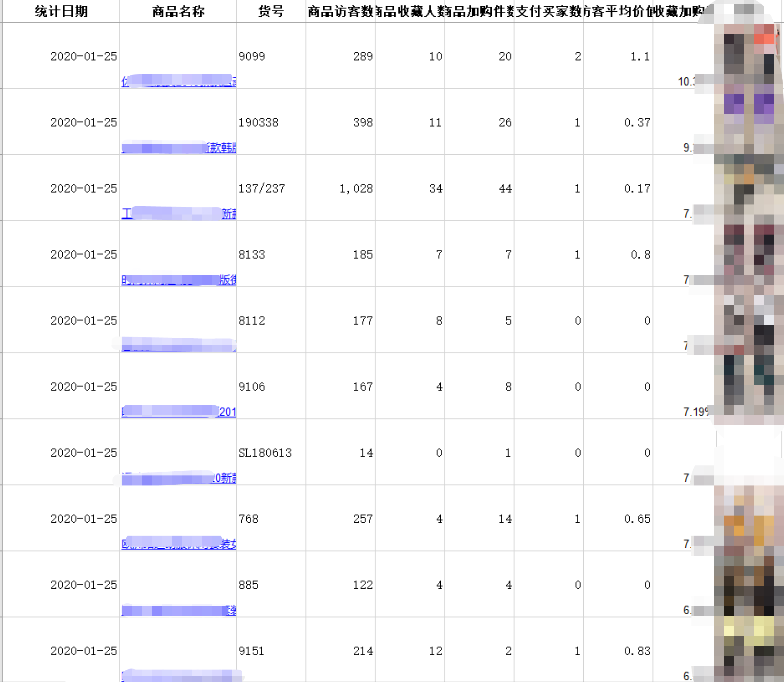This screenshot has height=682, width=784.
Task: Click the date cell in row 9099
Action: 61,56
